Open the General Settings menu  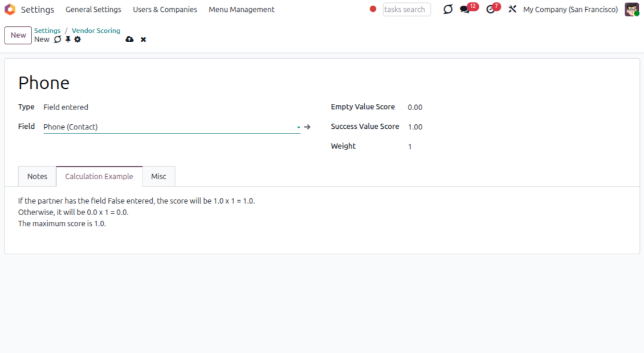(x=93, y=10)
